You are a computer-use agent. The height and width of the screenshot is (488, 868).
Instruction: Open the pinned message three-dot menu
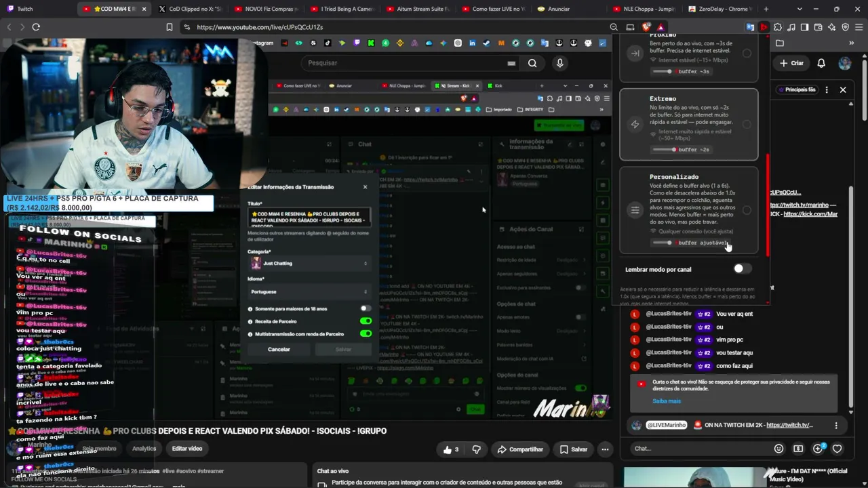(836, 426)
